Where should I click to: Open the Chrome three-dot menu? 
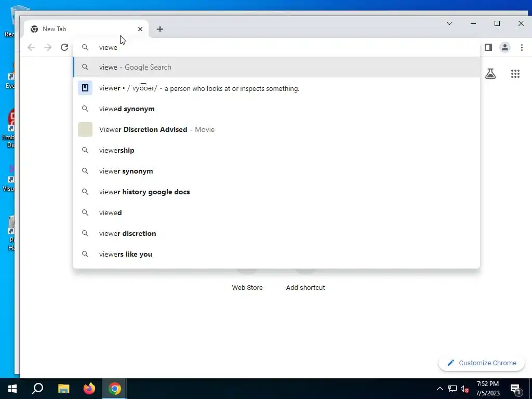click(522, 47)
